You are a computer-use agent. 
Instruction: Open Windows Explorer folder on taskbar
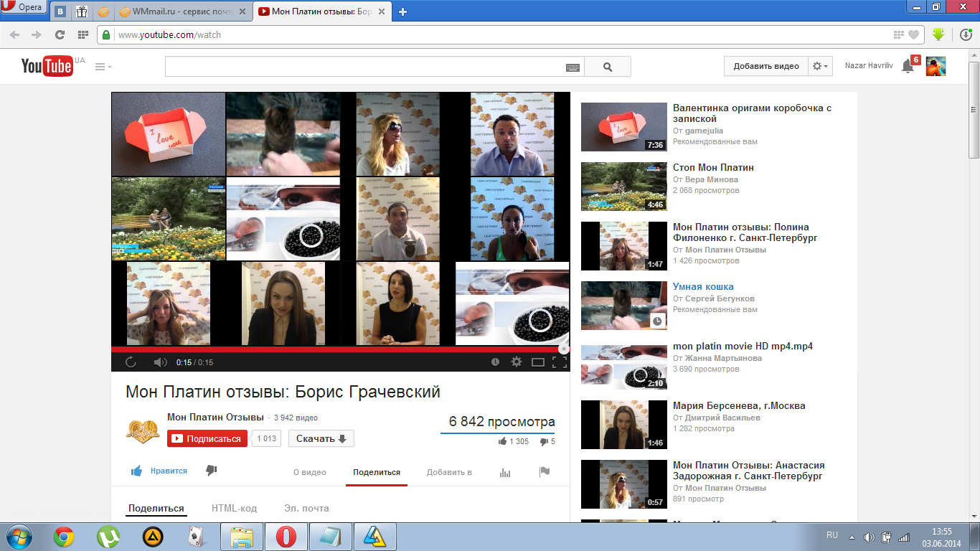(242, 537)
